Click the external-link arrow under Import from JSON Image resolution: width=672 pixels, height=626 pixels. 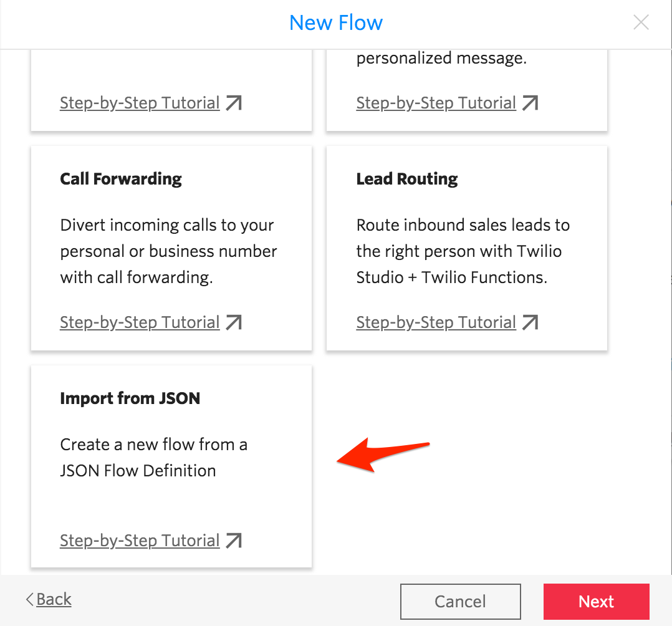(234, 540)
